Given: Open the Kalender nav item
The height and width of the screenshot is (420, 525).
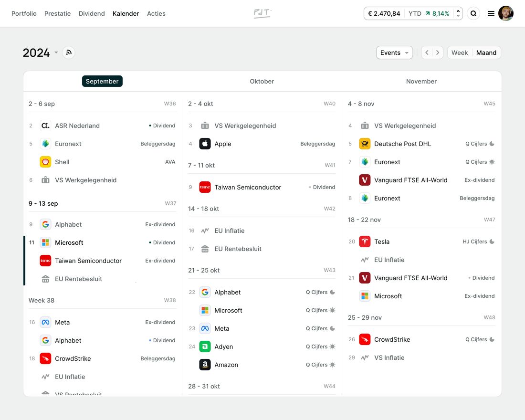Looking at the screenshot, I should pos(126,13).
